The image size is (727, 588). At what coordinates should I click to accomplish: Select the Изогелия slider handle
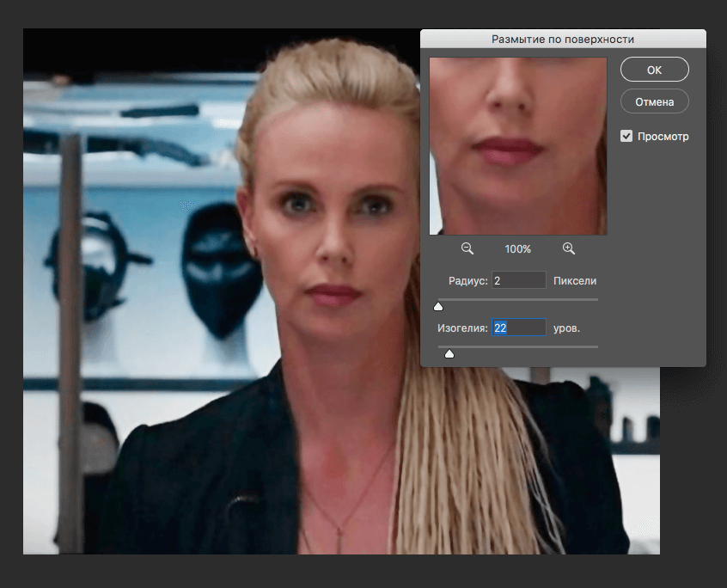[449, 352]
